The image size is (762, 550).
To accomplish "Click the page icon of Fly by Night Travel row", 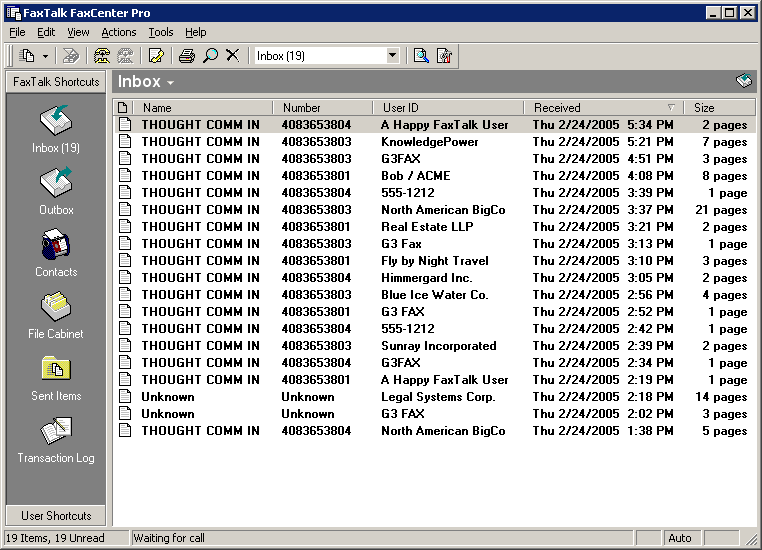I will (x=125, y=260).
